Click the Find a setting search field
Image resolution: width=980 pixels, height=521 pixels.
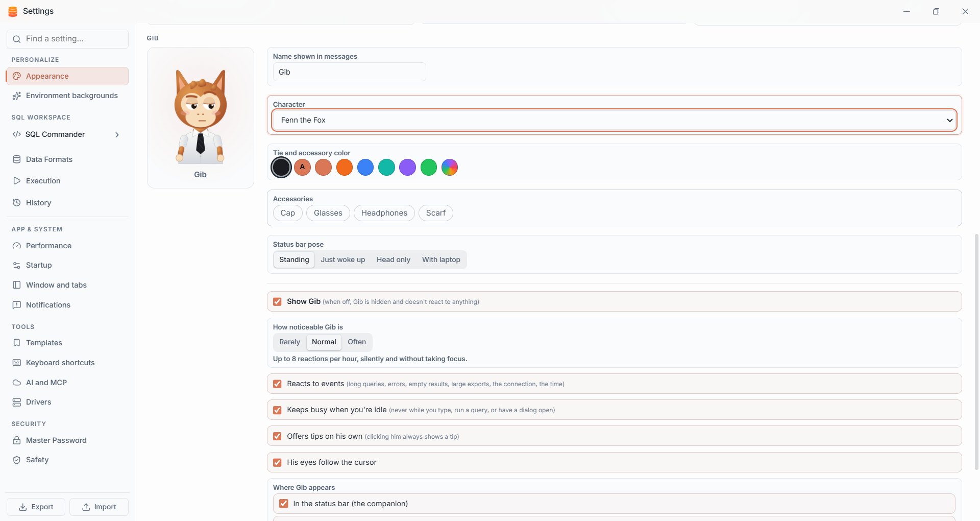coord(67,39)
